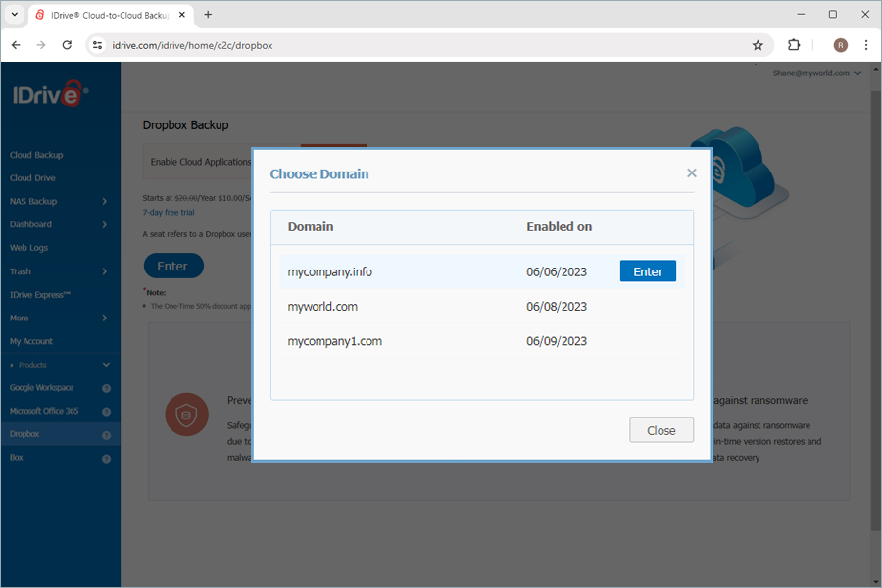Click browser back arrow

[x=16, y=45]
